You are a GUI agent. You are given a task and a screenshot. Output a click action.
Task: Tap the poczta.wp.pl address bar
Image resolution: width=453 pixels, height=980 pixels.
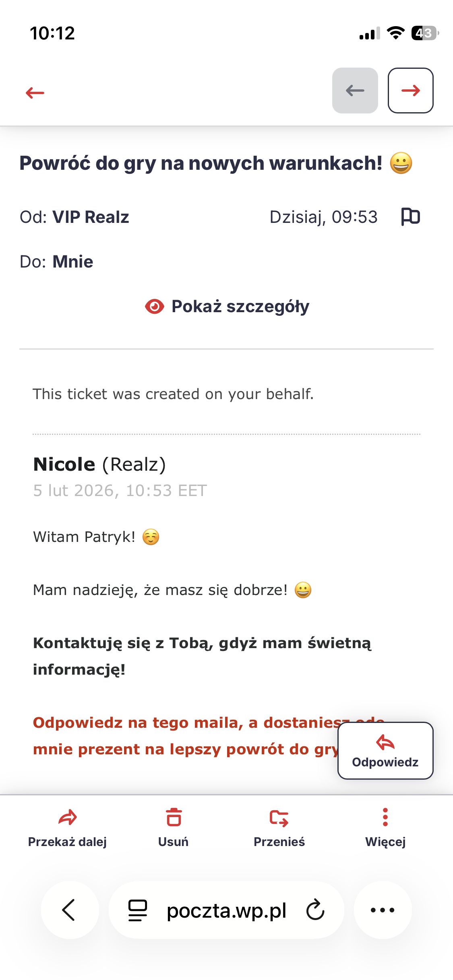(x=226, y=910)
